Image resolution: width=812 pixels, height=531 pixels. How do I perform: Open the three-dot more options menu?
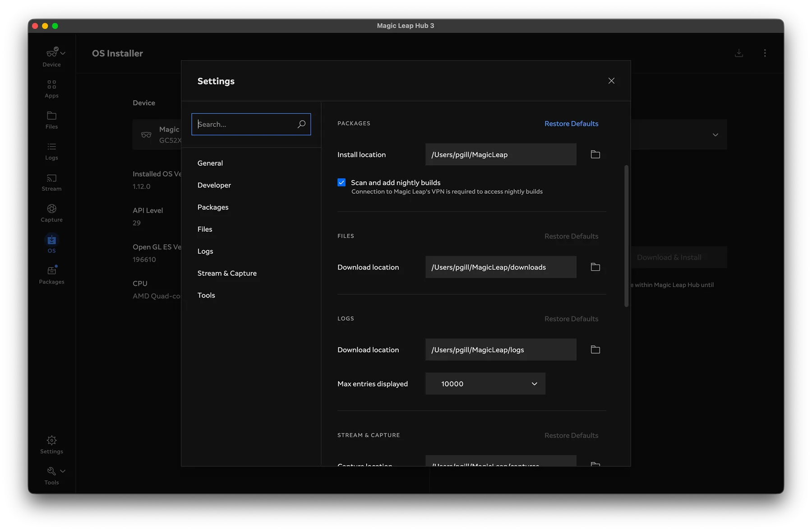(x=765, y=53)
